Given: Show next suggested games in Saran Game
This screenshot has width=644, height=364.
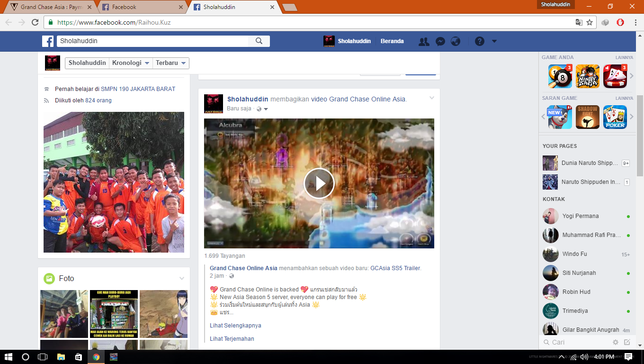Looking at the screenshot, I should (x=632, y=117).
